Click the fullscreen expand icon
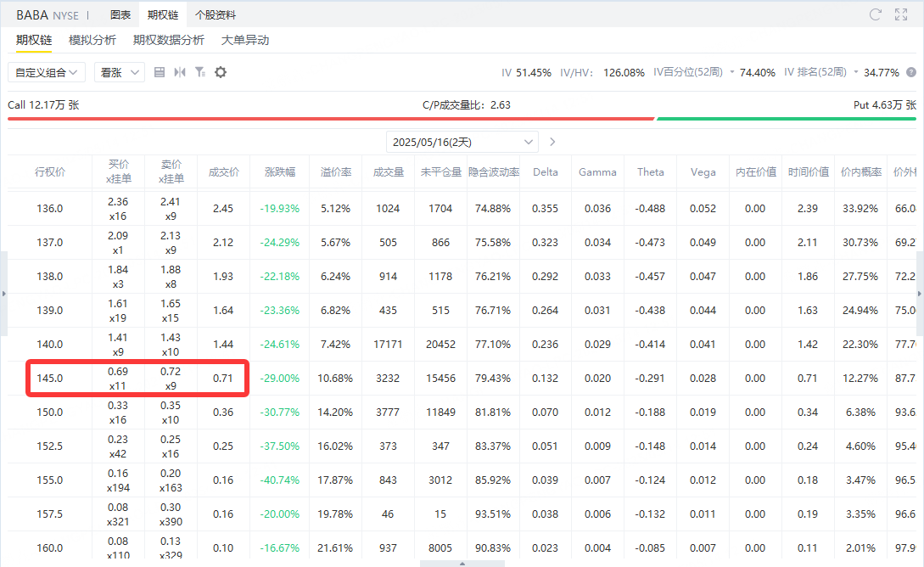The width and height of the screenshot is (924, 567). pos(901,14)
